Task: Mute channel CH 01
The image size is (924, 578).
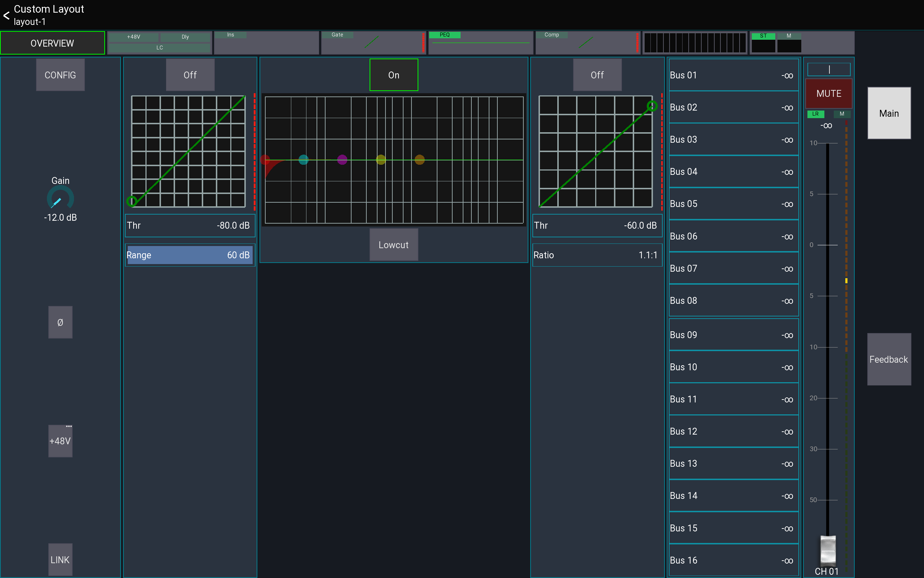Action: (829, 94)
